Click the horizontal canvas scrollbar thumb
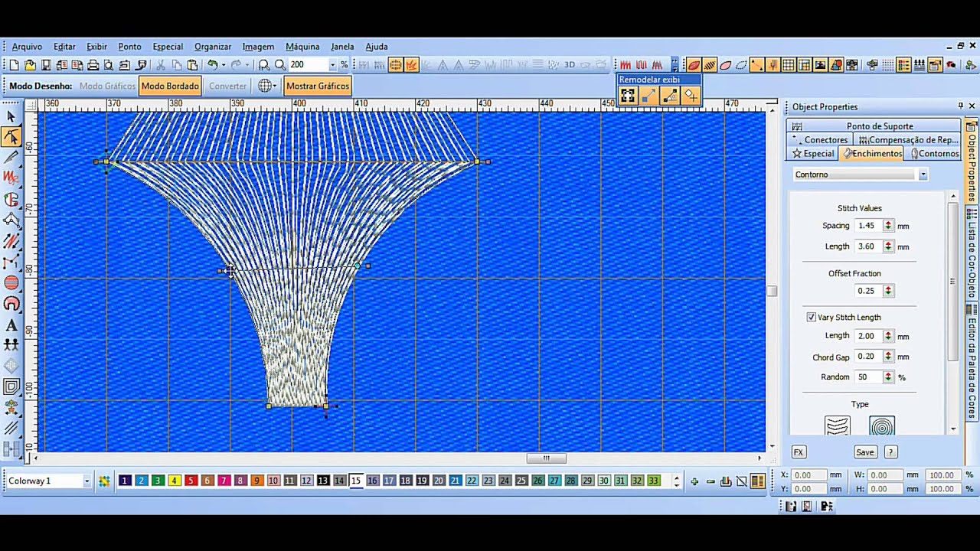Image resolution: width=980 pixels, height=551 pixels. (x=546, y=458)
